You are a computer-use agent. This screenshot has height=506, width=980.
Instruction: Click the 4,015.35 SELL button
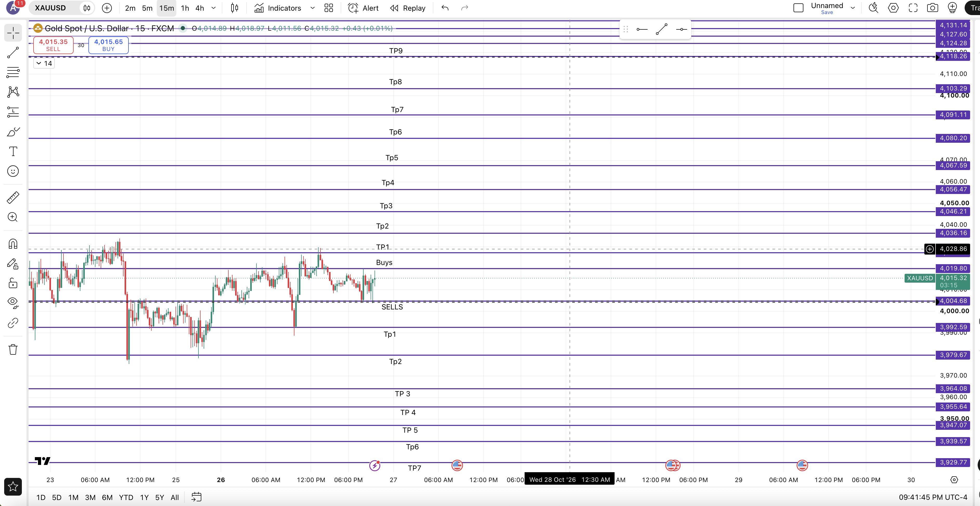53,45
